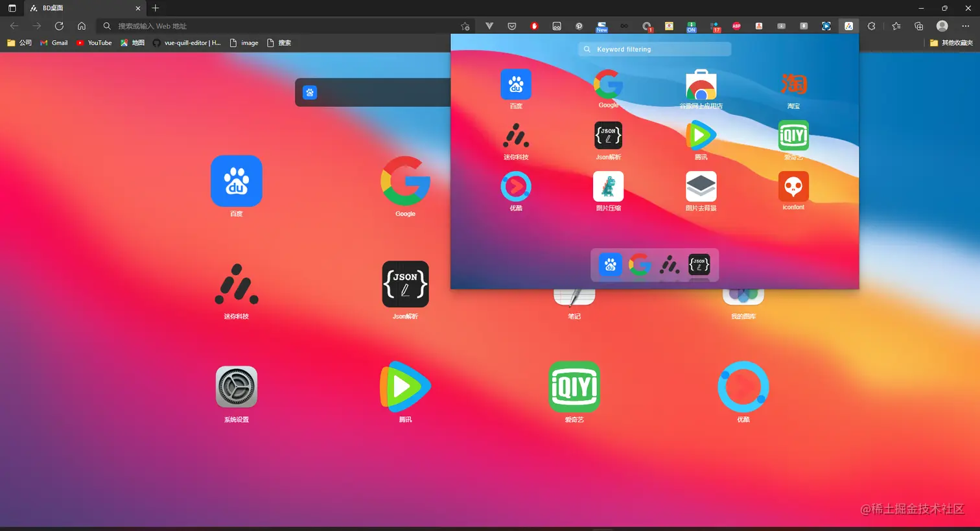
Task: Open the browser profile avatar
Action: pyautogui.click(x=942, y=26)
